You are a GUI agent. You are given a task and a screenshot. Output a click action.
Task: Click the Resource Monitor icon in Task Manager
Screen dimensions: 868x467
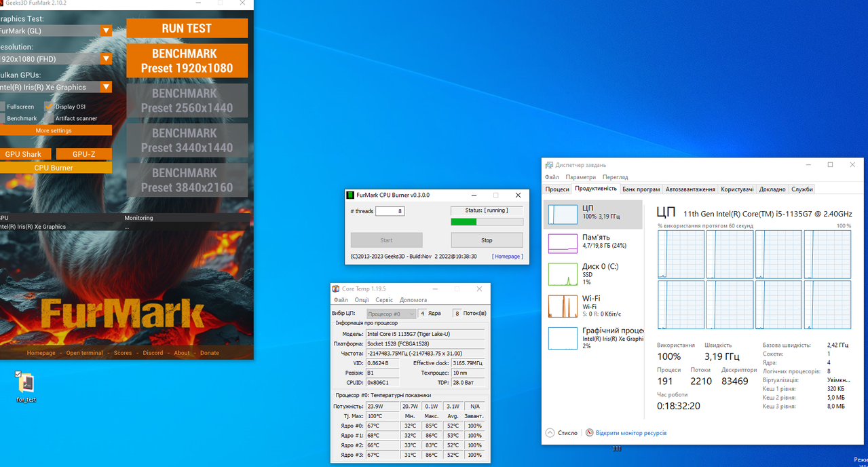tap(590, 432)
